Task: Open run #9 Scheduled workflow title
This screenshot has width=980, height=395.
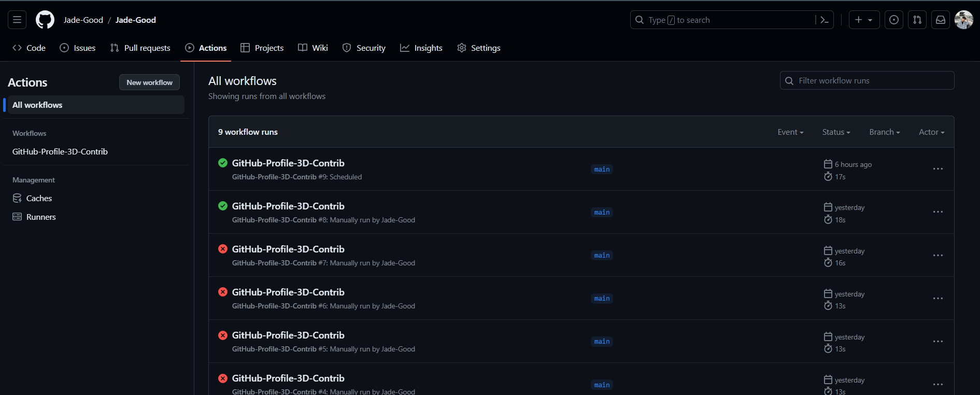Action: [x=288, y=163]
